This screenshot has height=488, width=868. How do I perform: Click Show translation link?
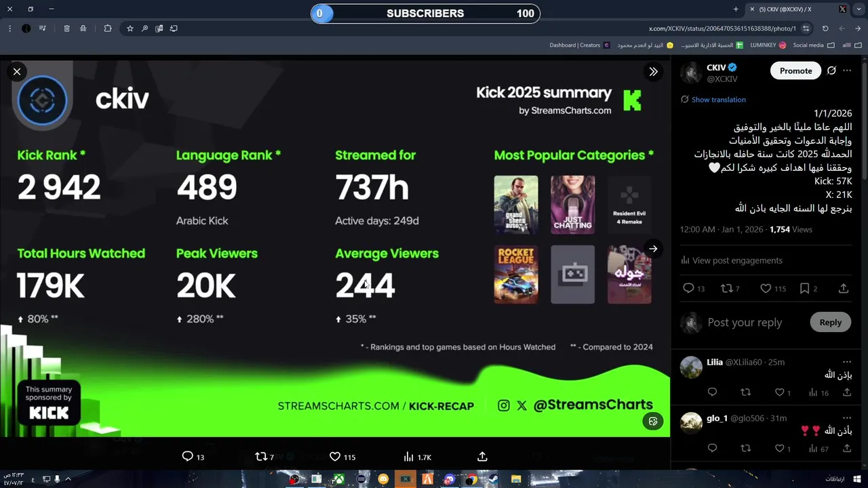pyautogui.click(x=718, y=100)
